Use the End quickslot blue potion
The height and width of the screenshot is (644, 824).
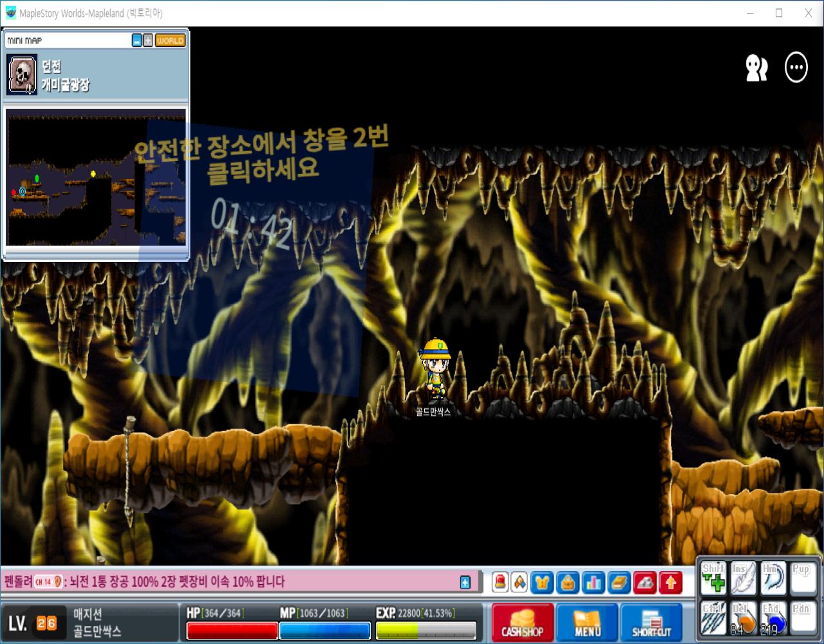click(773, 617)
